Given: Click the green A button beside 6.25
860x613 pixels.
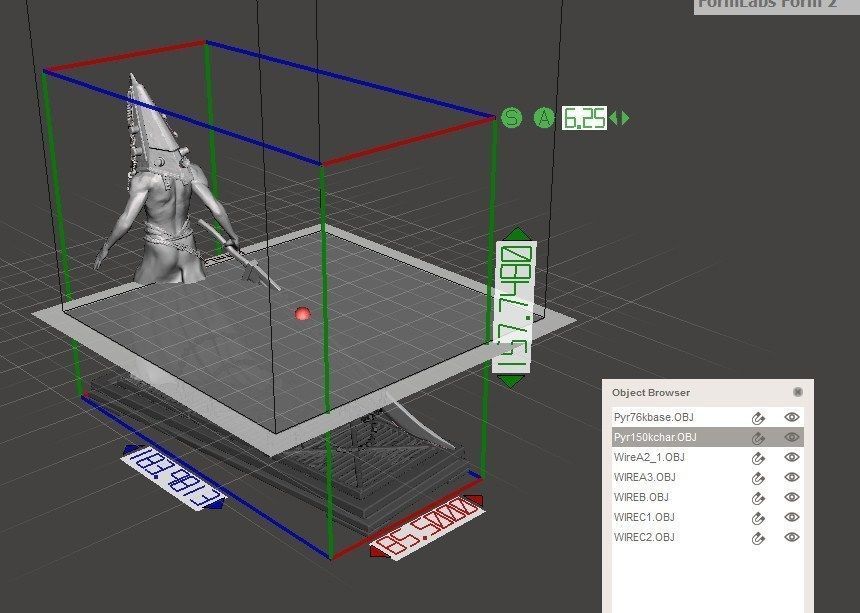Looking at the screenshot, I should (544, 118).
